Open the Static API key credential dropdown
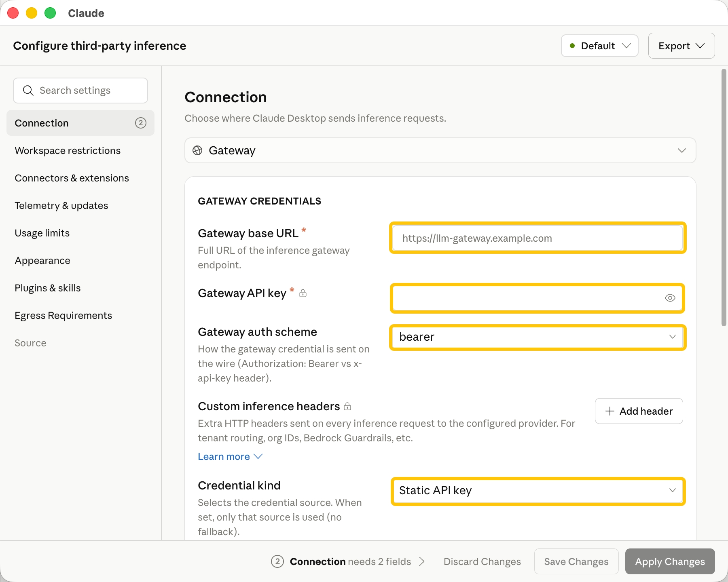Screen dimensions: 728x582 coord(538,491)
